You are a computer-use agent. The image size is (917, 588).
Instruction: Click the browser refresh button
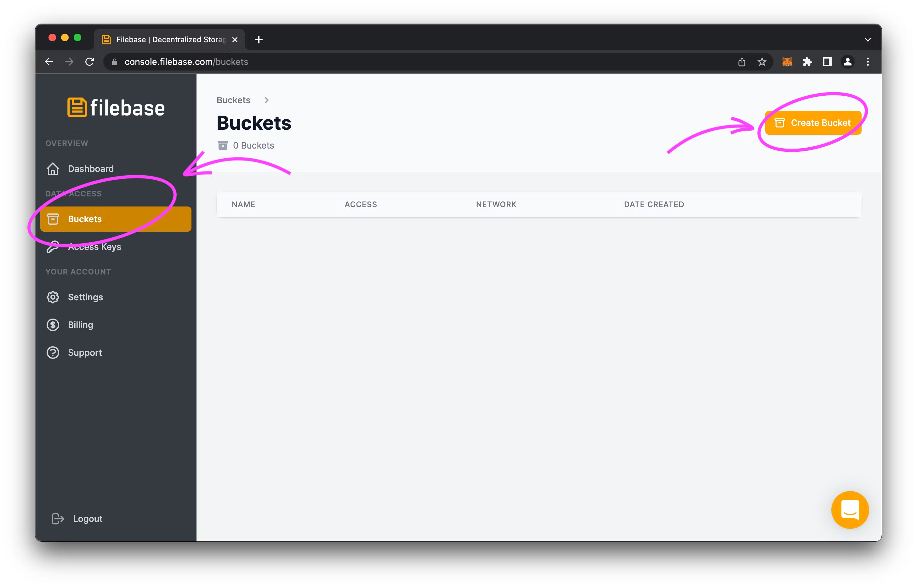[x=89, y=61]
